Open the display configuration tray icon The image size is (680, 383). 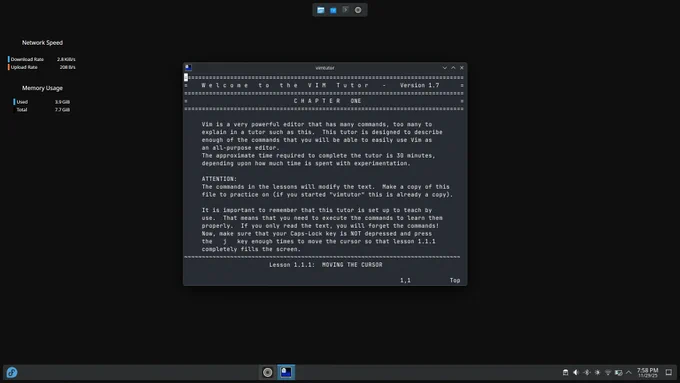click(618, 372)
